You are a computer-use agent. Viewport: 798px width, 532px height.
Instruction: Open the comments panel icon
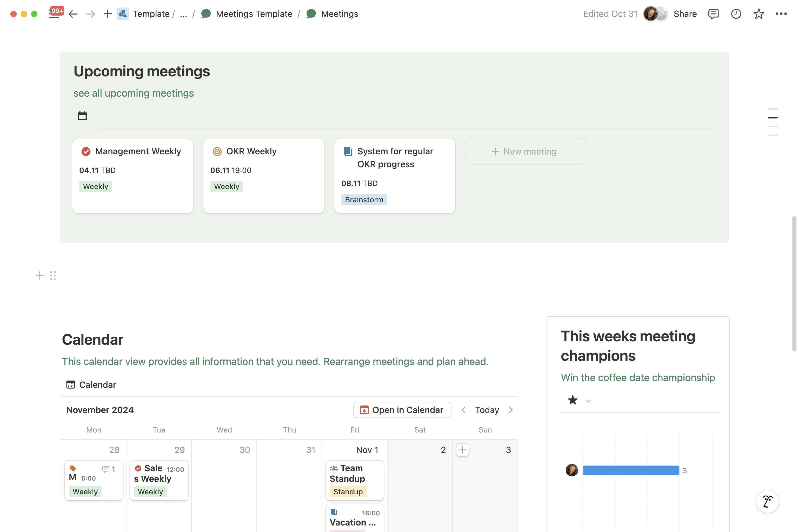(x=714, y=14)
